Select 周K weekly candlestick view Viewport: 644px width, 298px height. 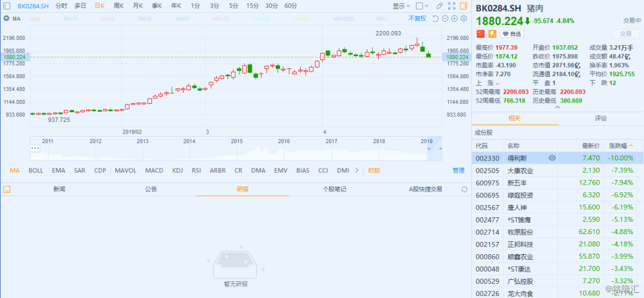[x=118, y=6]
